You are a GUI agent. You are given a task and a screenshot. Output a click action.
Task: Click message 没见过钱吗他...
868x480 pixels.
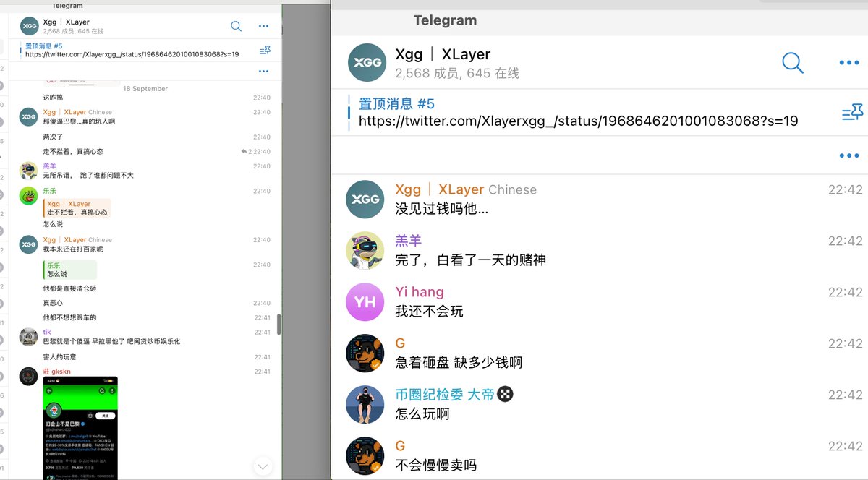click(441, 210)
